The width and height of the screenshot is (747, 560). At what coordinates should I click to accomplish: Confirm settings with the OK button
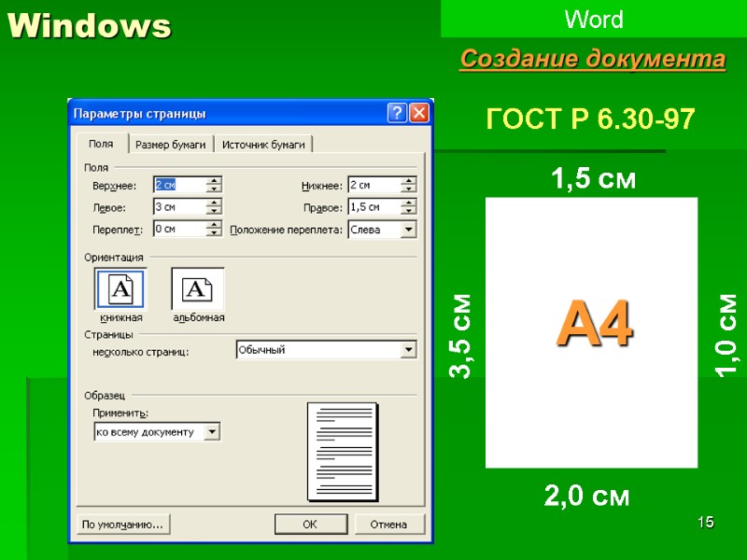click(311, 525)
